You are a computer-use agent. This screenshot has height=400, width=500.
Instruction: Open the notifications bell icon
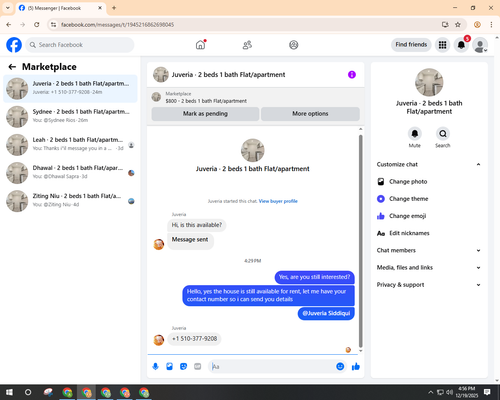[x=461, y=45]
